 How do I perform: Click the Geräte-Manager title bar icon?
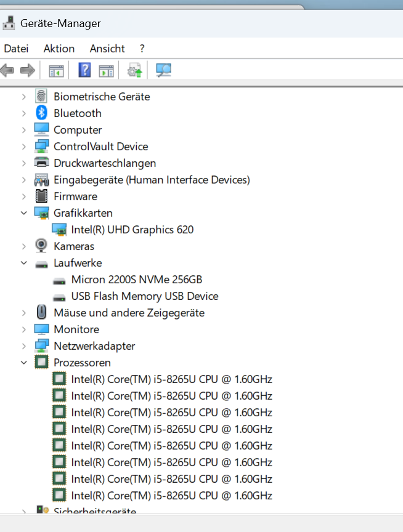coord(9,23)
